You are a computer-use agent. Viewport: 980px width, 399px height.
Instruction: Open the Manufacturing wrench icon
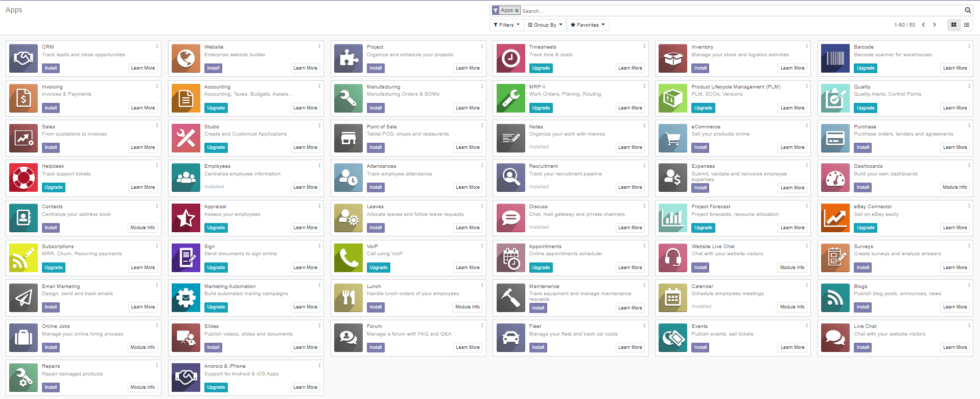[x=348, y=98]
